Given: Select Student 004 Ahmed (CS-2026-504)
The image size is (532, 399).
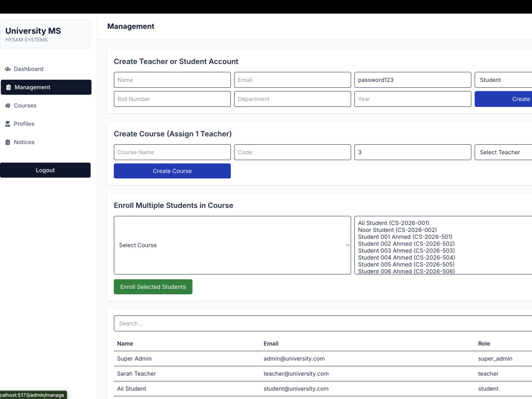Looking at the screenshot, I should tap(406, 257).
